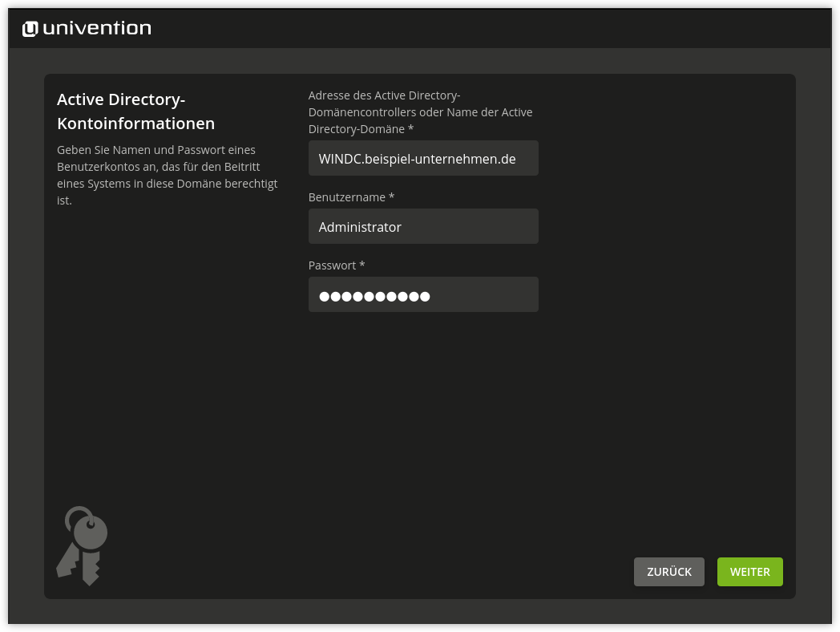Image resolution: width=840 pixels, height=632 pixels.
Task: Click the Benutzername field label
Action: (346, 196)
